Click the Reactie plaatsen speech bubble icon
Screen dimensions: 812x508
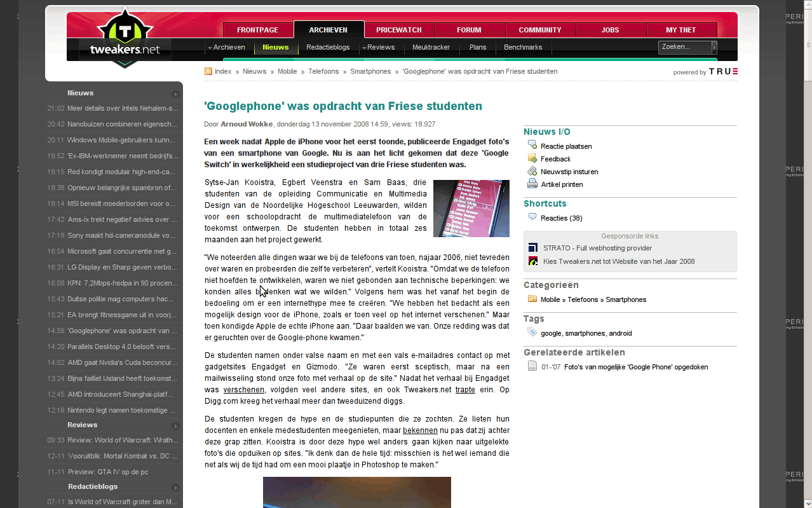pyautogui.click(x=532, y=145)
